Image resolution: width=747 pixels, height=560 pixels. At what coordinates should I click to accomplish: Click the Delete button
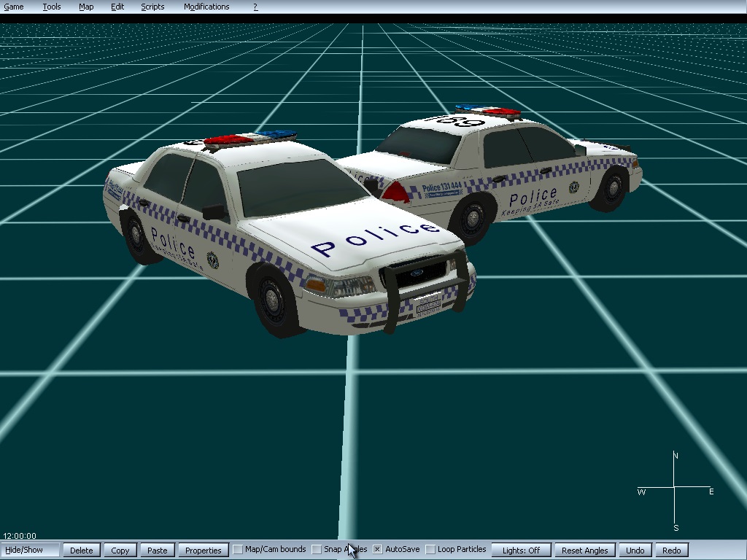[x=82, y=550]
